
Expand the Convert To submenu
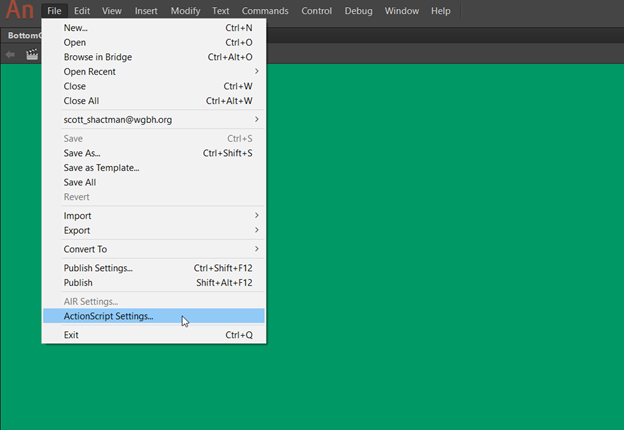(x=154, y=249)
